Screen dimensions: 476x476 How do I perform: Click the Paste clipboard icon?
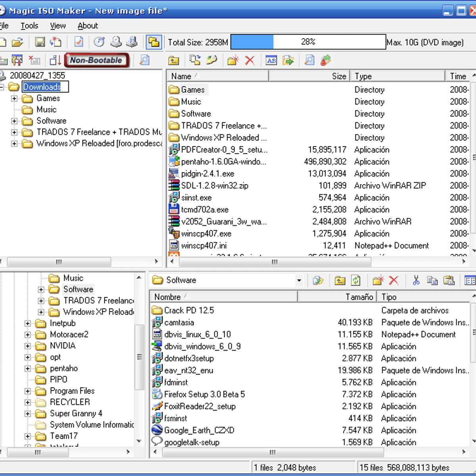click(x=449, y=280)
